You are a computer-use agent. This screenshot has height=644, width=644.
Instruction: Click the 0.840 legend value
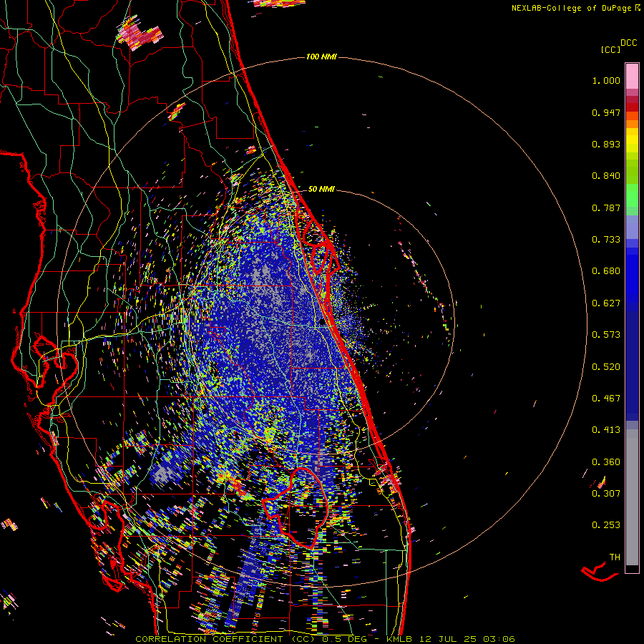(x=606, y=176)
